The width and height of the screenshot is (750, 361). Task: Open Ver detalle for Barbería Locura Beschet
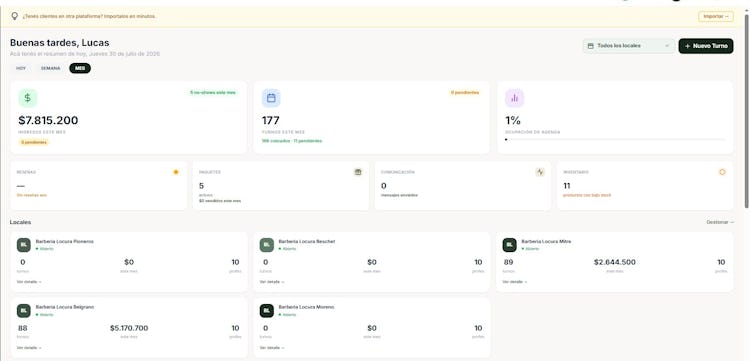tap(272, 282)
